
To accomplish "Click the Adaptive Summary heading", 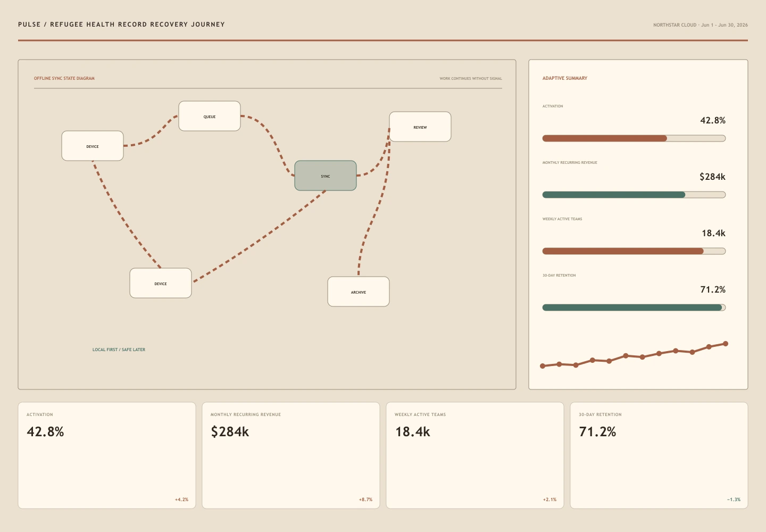I will tap(565, 78).
